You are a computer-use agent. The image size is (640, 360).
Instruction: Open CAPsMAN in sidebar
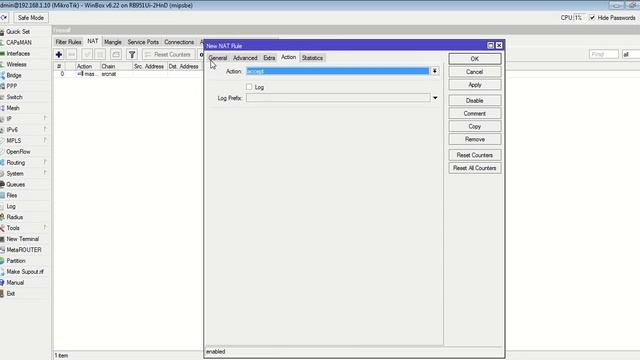(x=18, y=42)
